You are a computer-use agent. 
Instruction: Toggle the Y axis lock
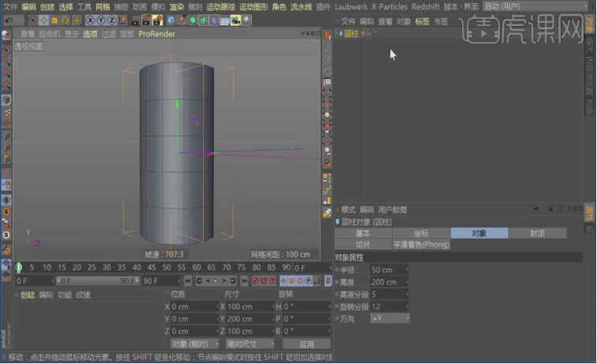coord(101,21)
